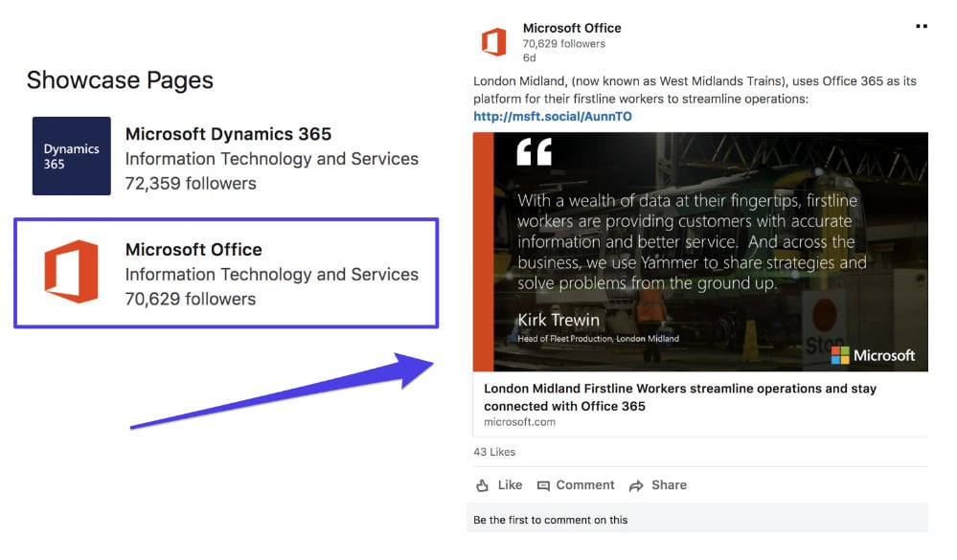The height and width of the screenshot is (560, 957).
Task: Click the Office logo in the post header
Action: 493,42
